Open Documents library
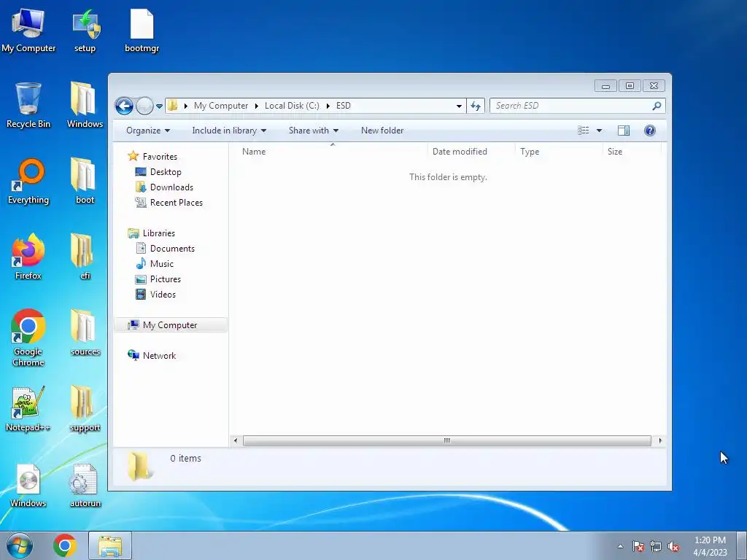The image size is (747, 560). click(172, 249)
